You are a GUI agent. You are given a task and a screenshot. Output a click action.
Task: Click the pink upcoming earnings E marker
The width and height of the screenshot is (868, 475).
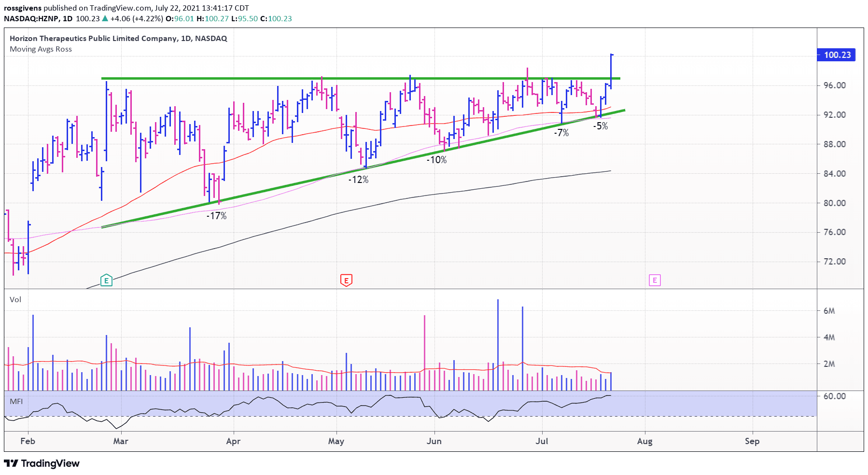click(655, 280)
